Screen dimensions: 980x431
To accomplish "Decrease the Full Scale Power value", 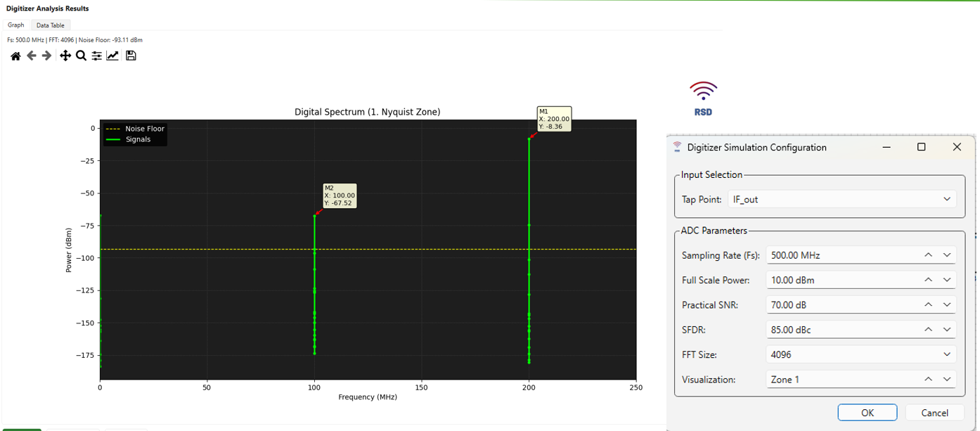I will point(947,280).
